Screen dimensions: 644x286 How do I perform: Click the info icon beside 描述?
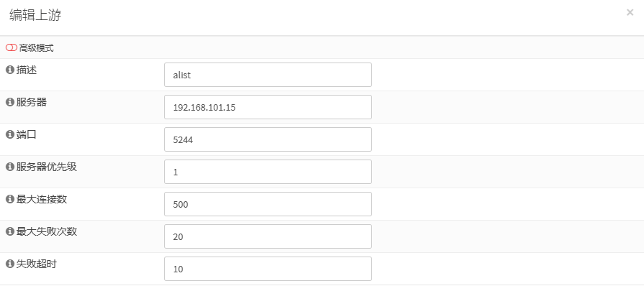10,70
